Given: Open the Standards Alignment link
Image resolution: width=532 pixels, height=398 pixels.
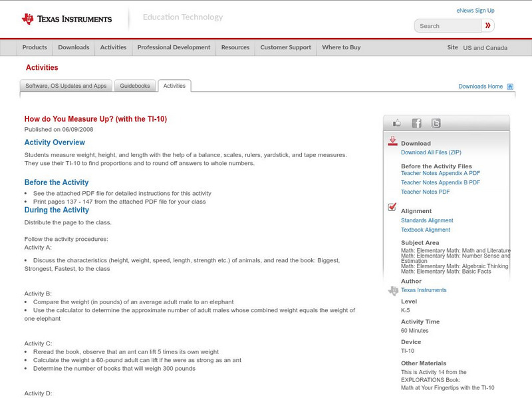Looking at the screenshot, I should pos(427,220).
